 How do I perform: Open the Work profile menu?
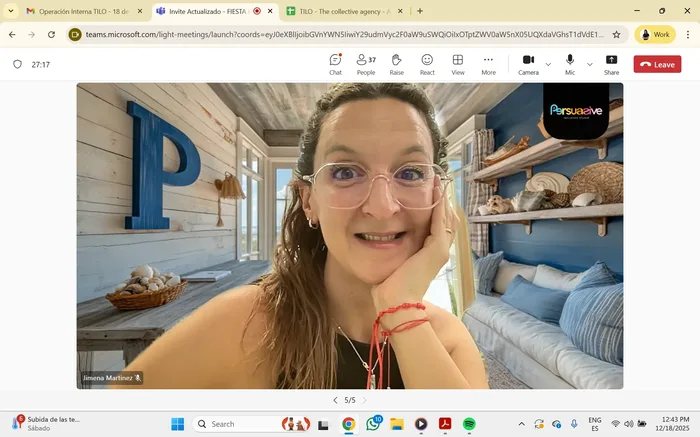(655, 34)
